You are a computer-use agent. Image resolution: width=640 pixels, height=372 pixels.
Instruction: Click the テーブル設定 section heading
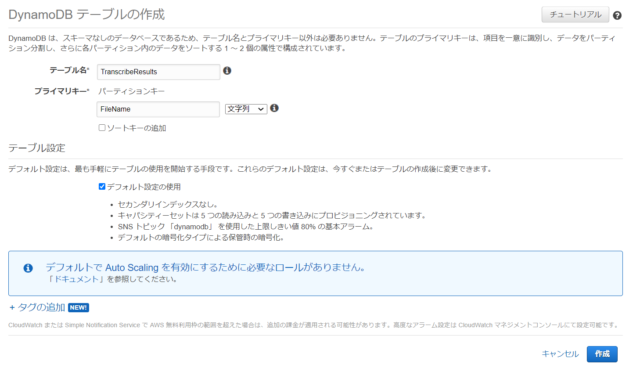coord(37,148)
